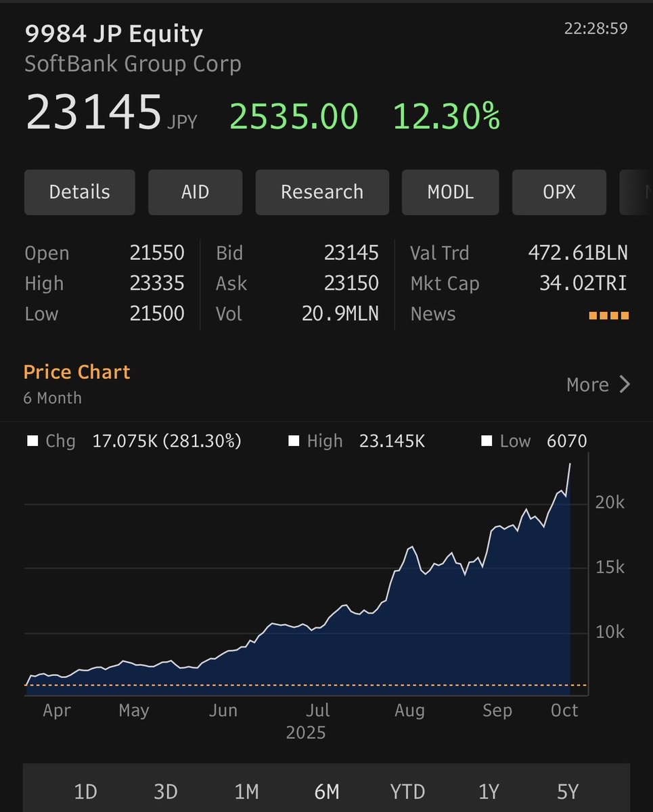Image resolution: width=653 pixels, height=812 pixels.
Task: Select the 5Y chart range
Action: 568,791
